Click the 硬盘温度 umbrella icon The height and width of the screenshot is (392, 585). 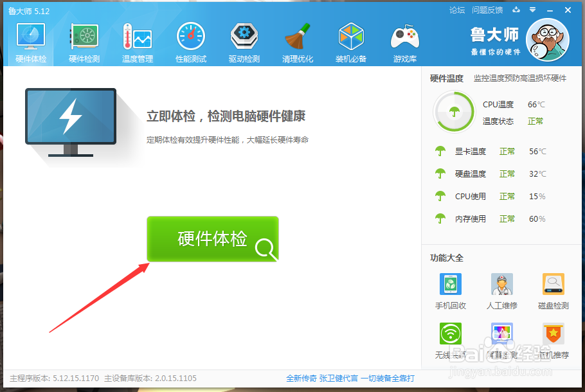point(440,174)
